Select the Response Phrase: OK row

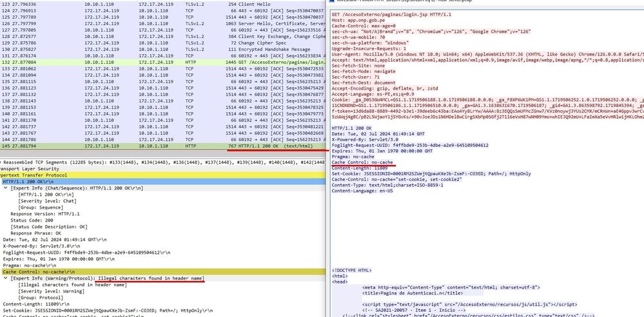click(35, 233)
